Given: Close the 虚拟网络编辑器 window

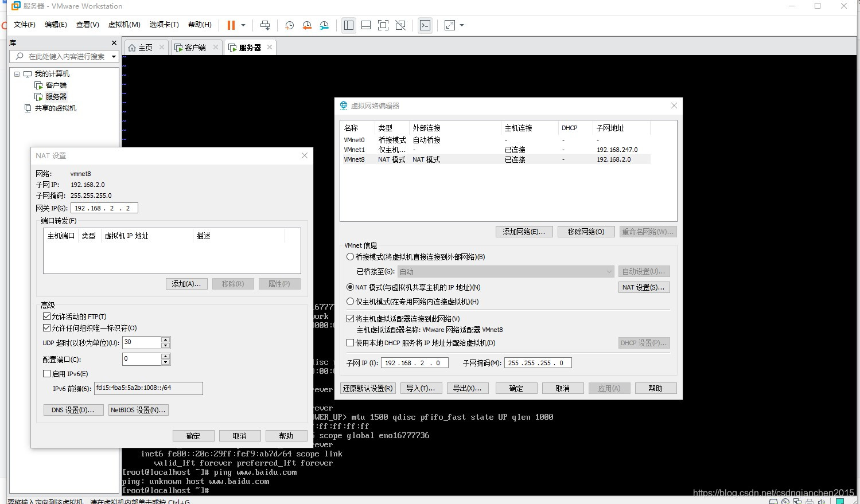Looking at the screenshot, I should pyautogui.click(x=674, y=106).
